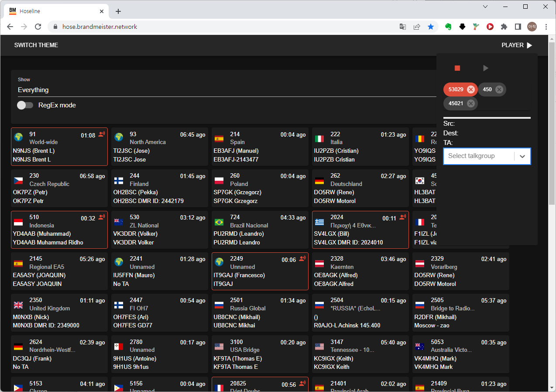This screenshot has height=392, width=556.
Task: Click Malta flag icon on talkgroup 2780
Action: click(119, 347)
